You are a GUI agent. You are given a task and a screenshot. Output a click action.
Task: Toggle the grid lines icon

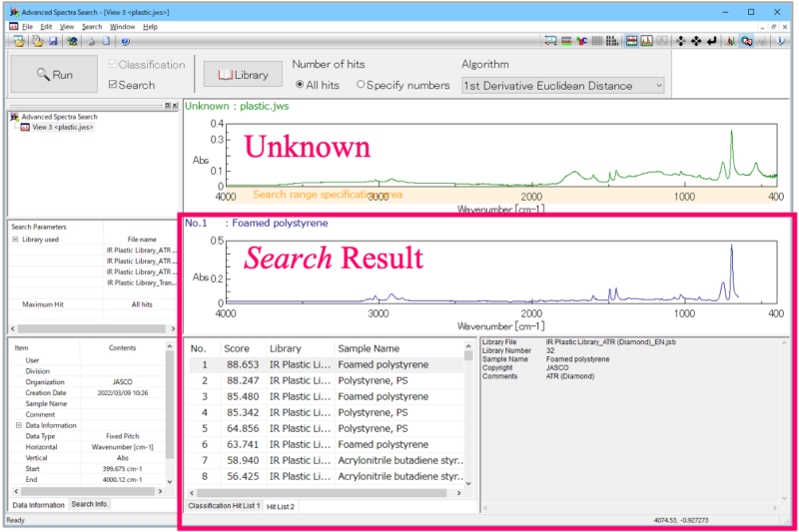pyautogui.click(x=596, y=41)
